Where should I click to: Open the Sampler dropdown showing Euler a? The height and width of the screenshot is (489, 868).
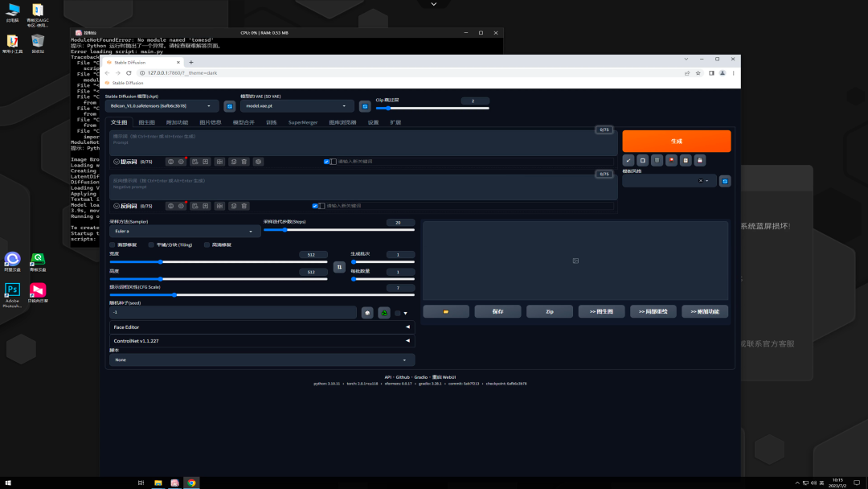pos(185,232)
